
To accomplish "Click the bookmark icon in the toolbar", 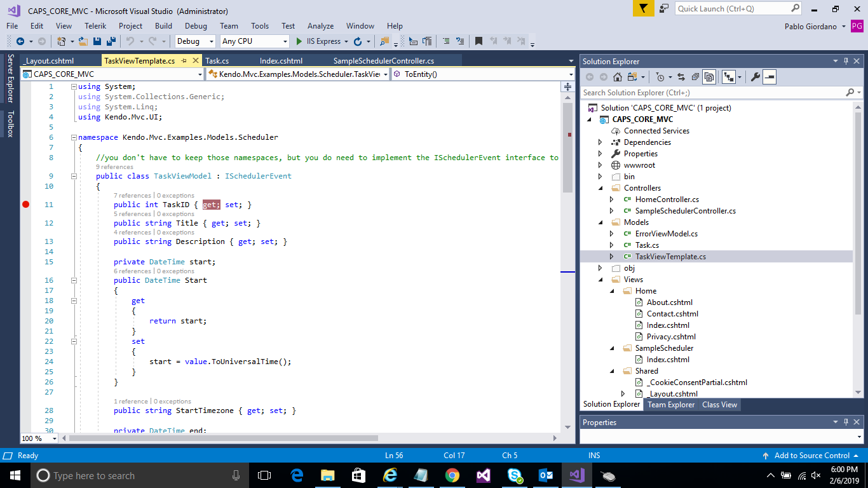I will coord(478,41).
